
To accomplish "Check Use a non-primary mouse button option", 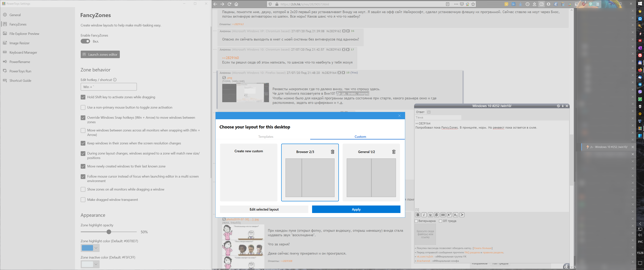I will [x=83, y=107].
